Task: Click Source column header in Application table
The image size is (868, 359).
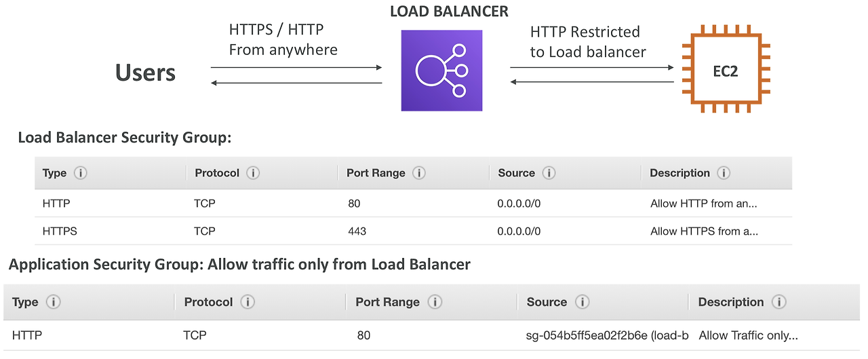Action: (547, 302)
